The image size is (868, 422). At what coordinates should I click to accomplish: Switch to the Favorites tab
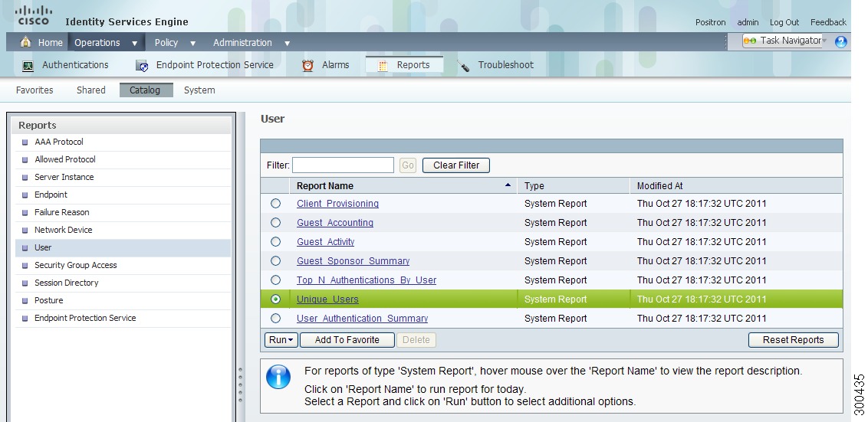[35, 90]
